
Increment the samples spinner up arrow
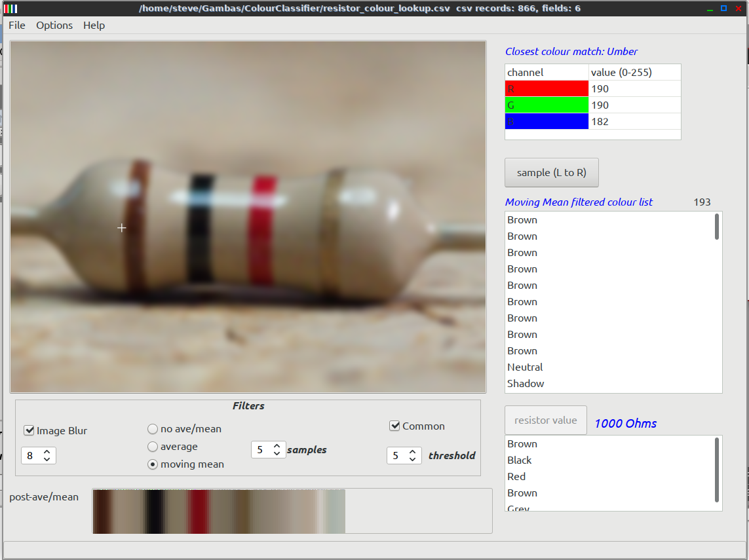(x=277, y=446)
